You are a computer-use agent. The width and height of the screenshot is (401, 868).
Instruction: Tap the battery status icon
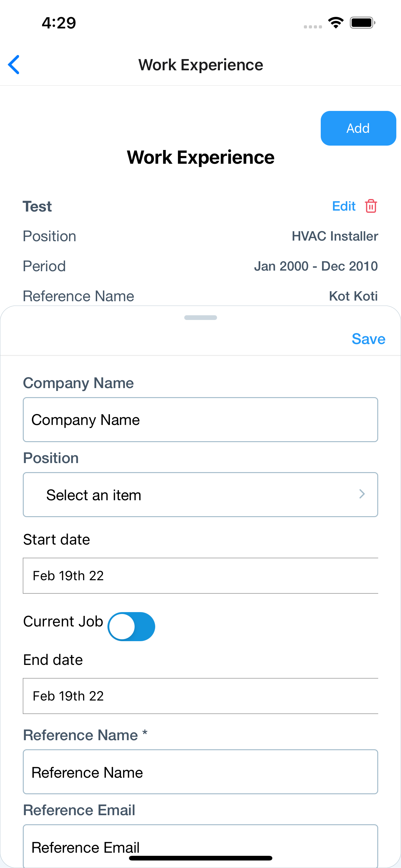[362, 23]
